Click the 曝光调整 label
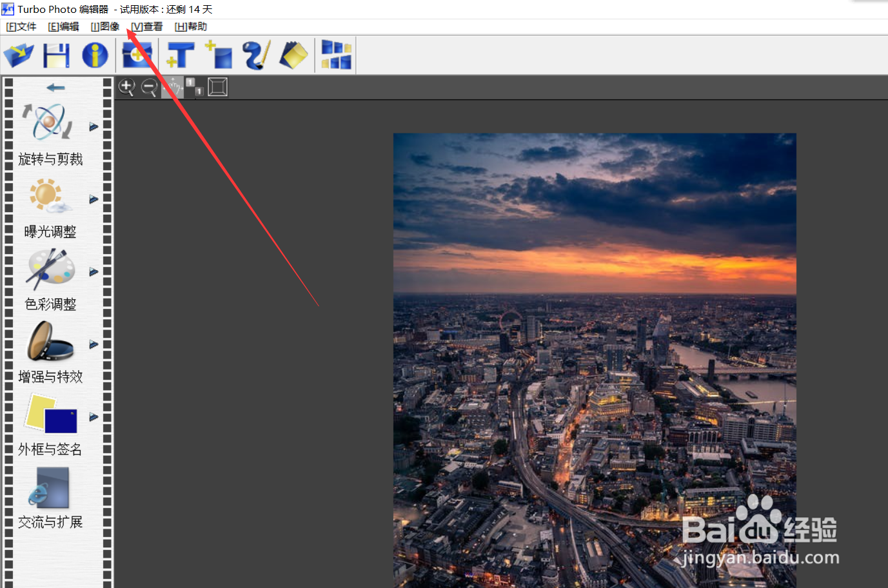888x588 pixels. [50, 231]
